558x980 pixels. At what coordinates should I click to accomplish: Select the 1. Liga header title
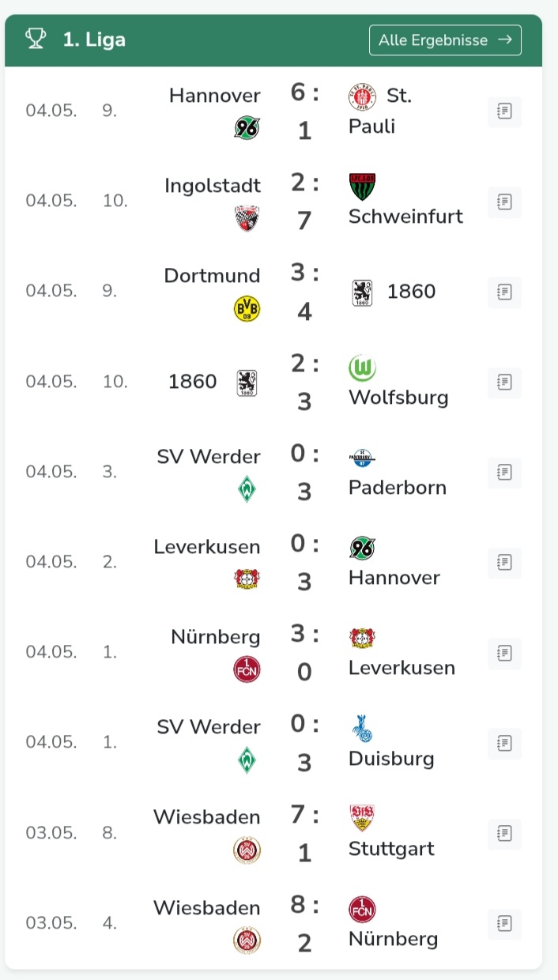[94, 40]
